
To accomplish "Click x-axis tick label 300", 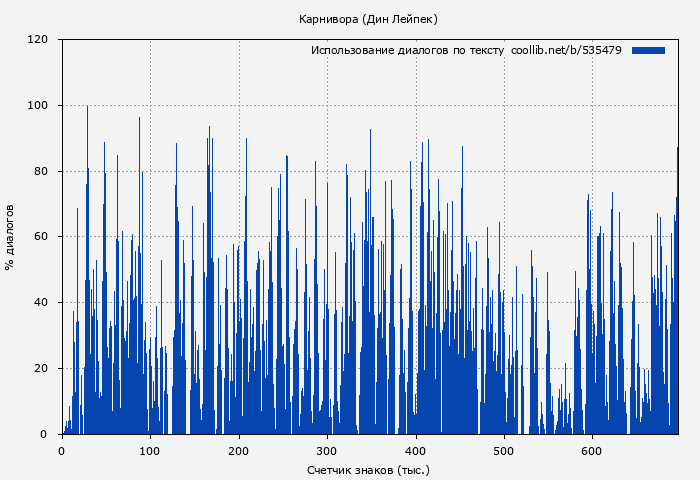I will 327,450.
